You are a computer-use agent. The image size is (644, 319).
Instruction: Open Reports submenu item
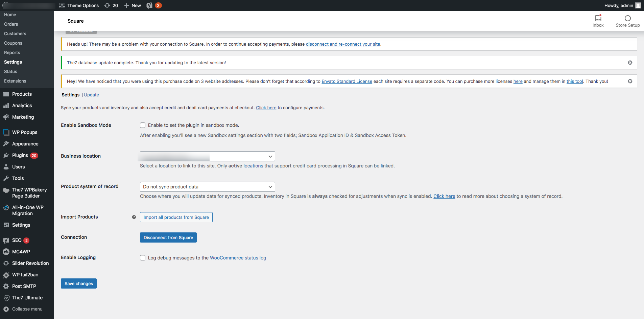coord(12,53)
